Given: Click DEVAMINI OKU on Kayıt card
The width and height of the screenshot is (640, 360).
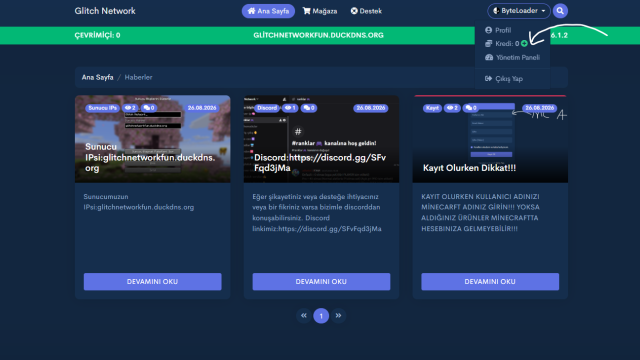Looking at the screenshot, I should pos(490,282).
